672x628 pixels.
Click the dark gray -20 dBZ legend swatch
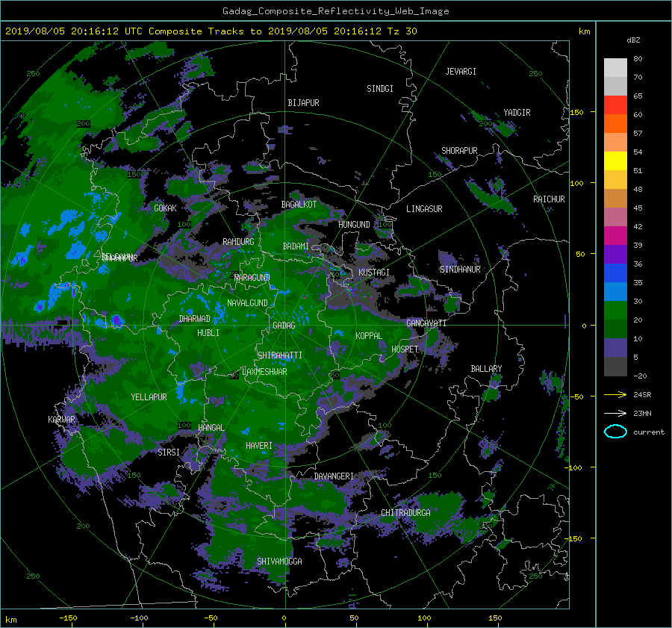tap(615, 367)
